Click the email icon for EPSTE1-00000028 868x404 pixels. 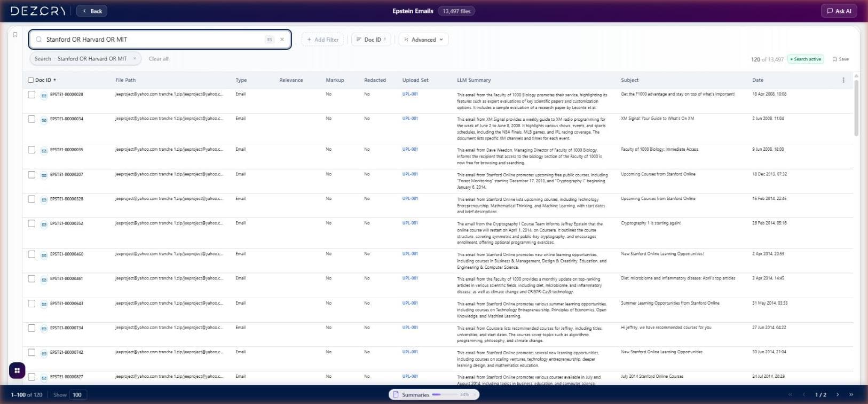[44, 95]
